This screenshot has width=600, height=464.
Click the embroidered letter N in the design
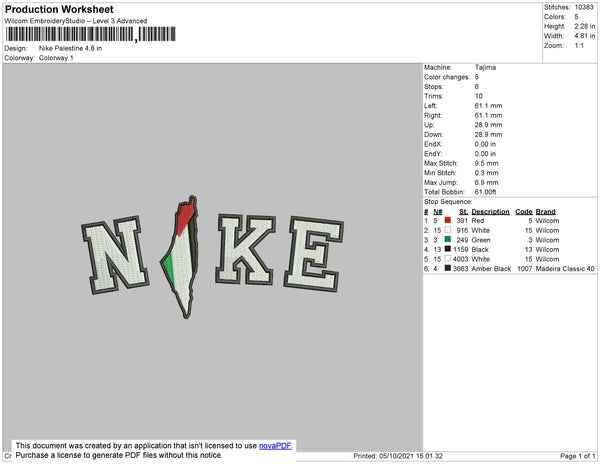tap(115, 255)
